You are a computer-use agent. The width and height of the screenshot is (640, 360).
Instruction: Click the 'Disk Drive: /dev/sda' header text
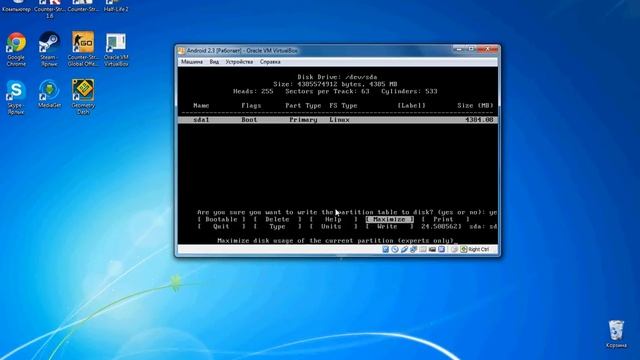[x=337, y=77]
